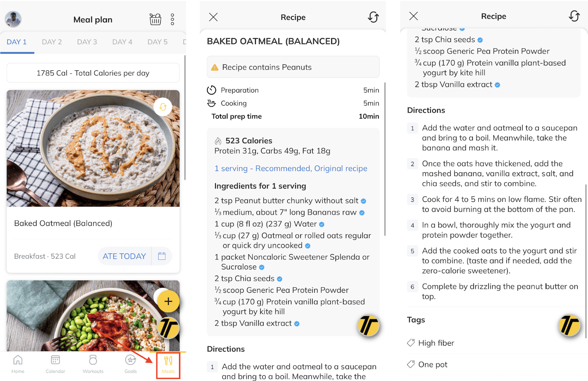Open Goals in bottom navigation
588x381 pixels.
point(131,364)
